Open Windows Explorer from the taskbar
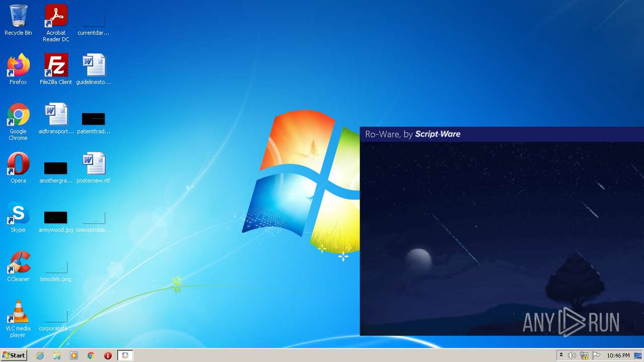 (57, 355)
